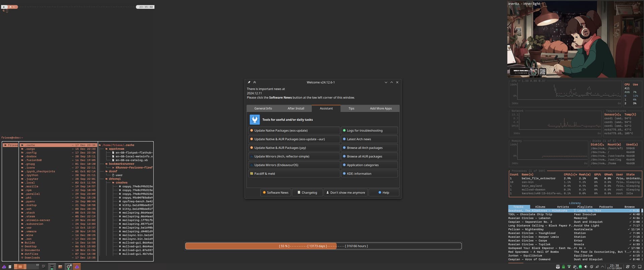Click Update Native Packages (eos-update)
This screenshot has height=270, width=644.
(294, 131)
